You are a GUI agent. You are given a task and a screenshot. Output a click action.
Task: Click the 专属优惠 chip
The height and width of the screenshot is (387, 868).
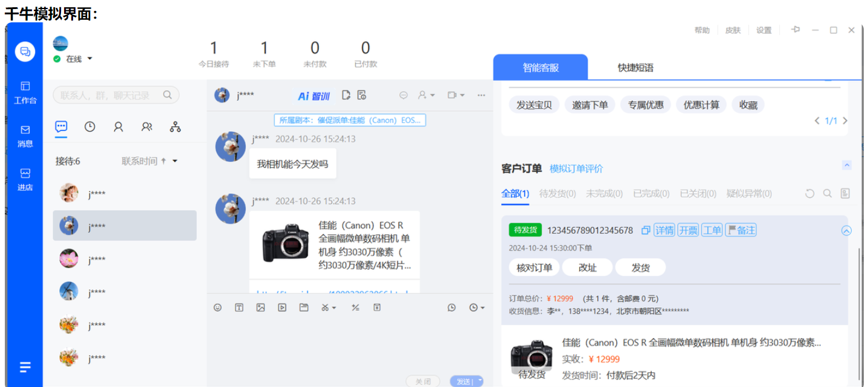click(x=646, y=104)
